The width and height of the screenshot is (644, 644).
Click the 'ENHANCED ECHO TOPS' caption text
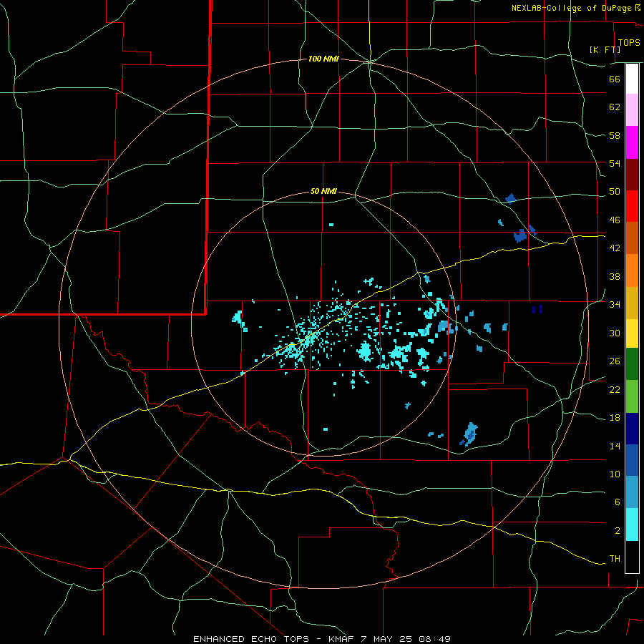pyautogui.click(x=251, y=639)
